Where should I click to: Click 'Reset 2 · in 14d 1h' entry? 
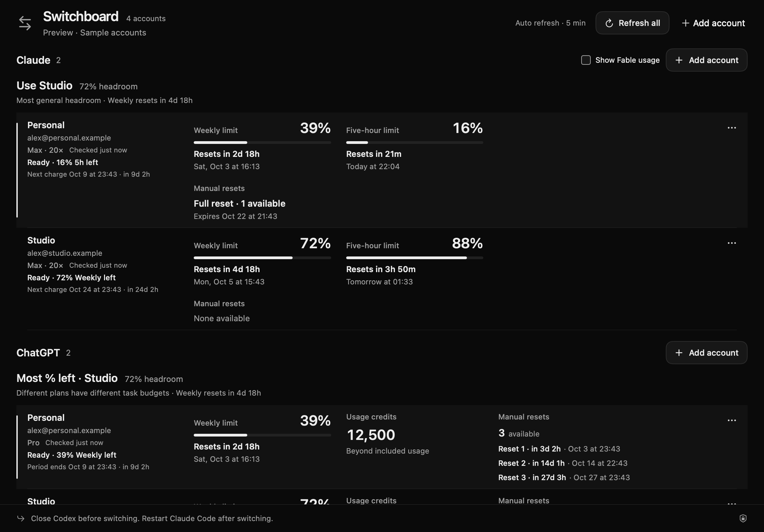pyautogui.click(x=531, y=463)
